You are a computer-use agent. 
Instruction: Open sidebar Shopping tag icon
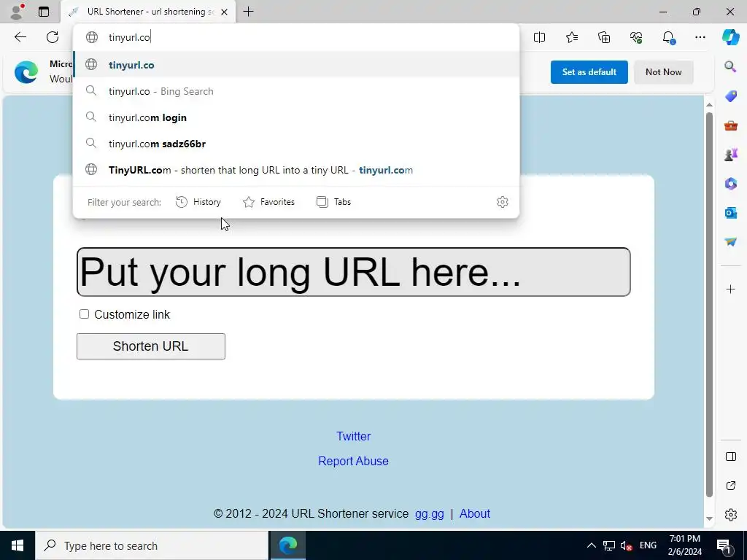pos(730,96)
